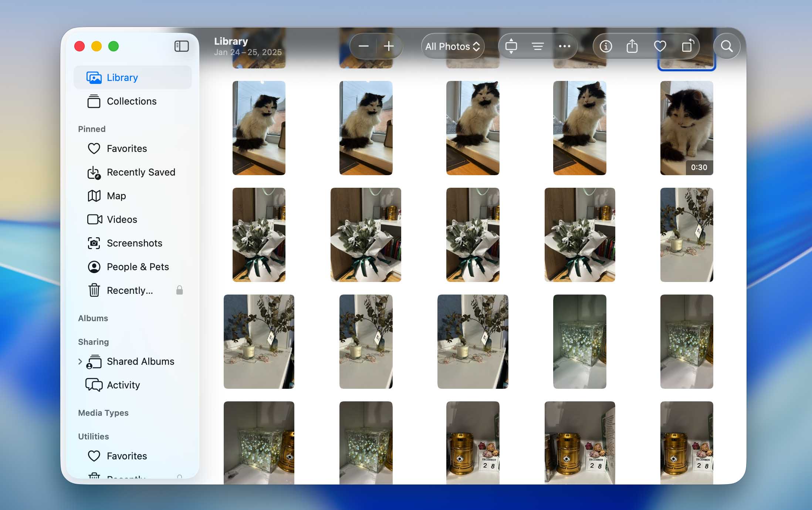Click the Collections stack icon

(94, 101)
